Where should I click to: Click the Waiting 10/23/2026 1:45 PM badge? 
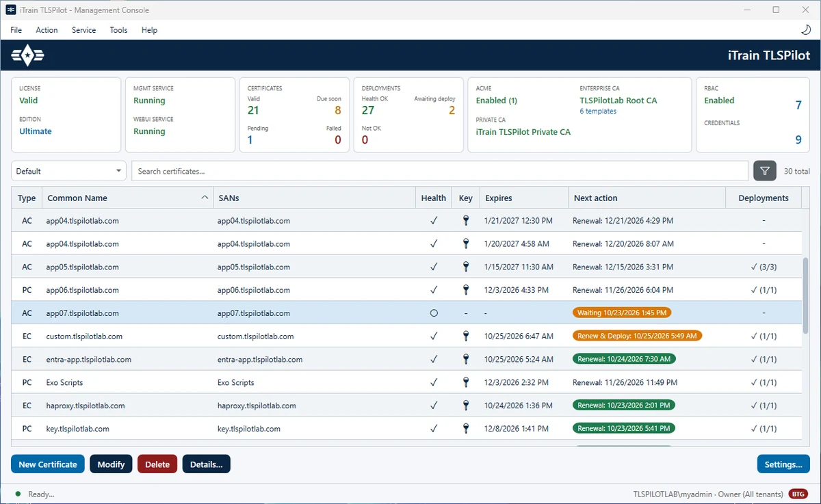(623, 313)
